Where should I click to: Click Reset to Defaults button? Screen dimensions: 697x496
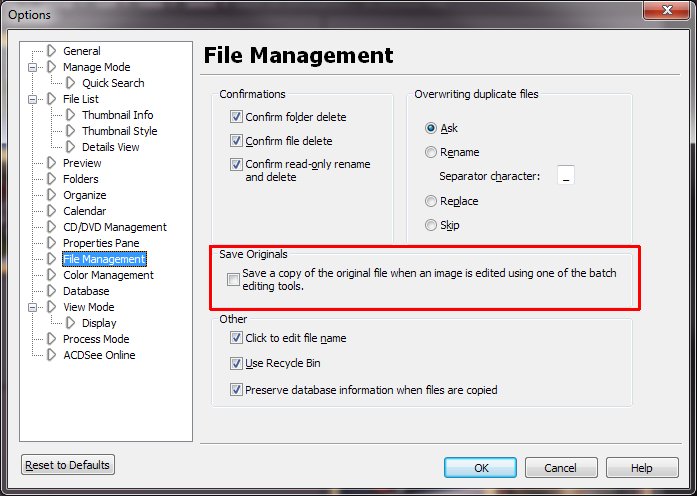tap(69, 465)
